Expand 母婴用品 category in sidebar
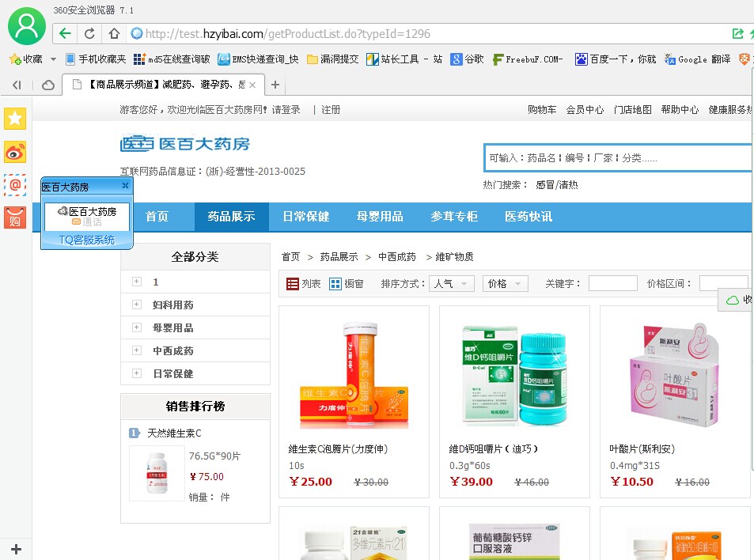754x560 pixels. (137, 327)
